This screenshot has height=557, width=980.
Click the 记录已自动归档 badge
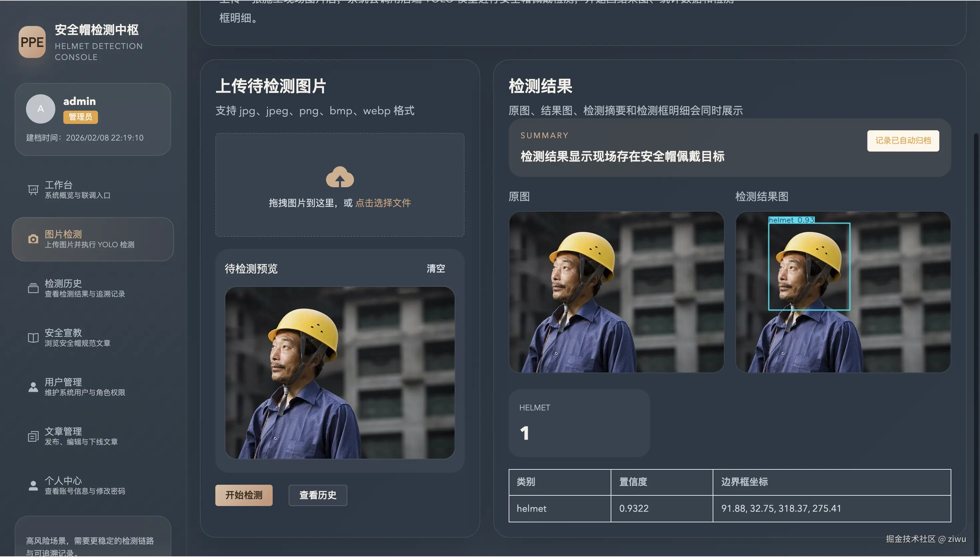903,141
